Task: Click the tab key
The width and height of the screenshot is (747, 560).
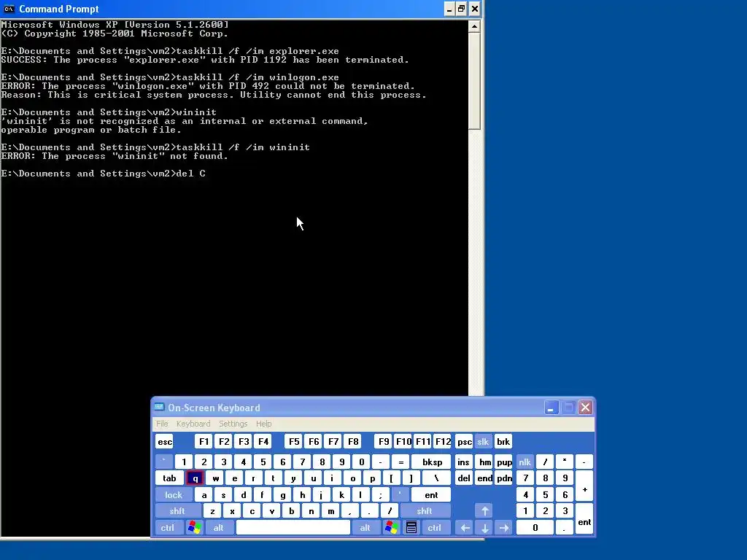Action: [x=169, y=478]
